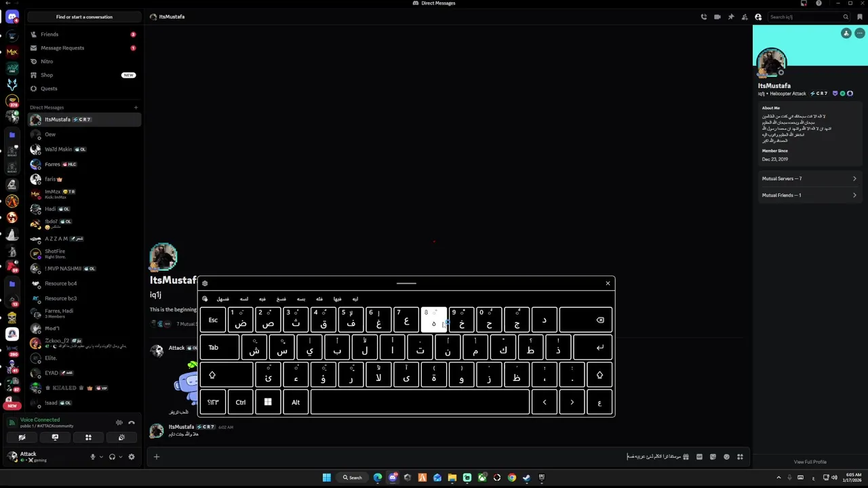Image resolution: width=868 pixels, height=488 pixels.
Task: Open the Friends page
Action: click(85, 35)
